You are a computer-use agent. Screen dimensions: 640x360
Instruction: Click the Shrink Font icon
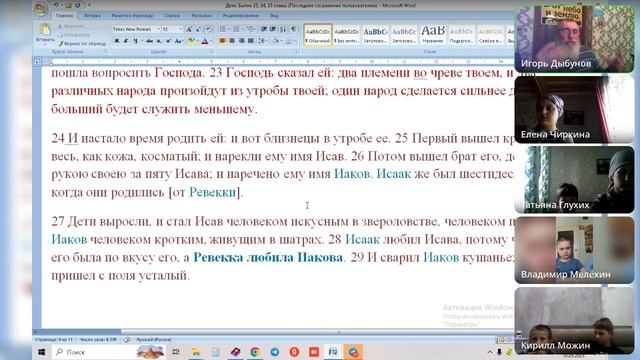(x=198, y=29)
